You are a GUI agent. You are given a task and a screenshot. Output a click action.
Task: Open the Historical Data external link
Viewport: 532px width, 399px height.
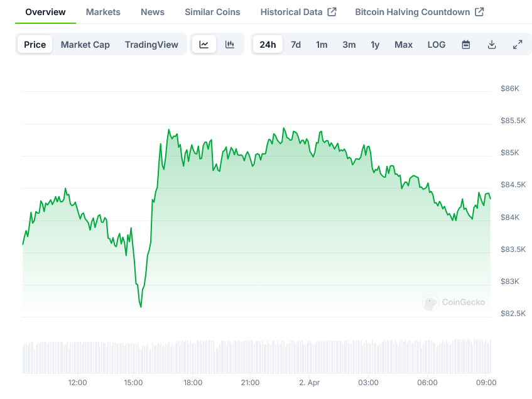point(298,12)
